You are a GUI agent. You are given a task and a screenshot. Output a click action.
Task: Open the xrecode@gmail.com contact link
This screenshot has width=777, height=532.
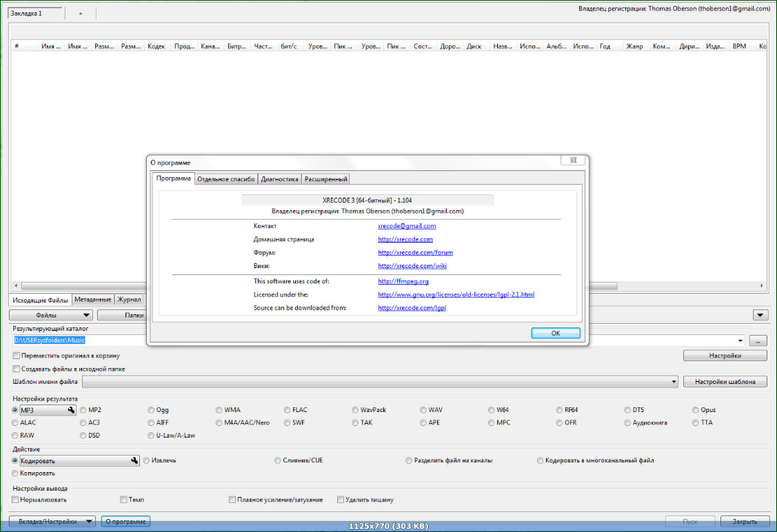coord(407,226)
